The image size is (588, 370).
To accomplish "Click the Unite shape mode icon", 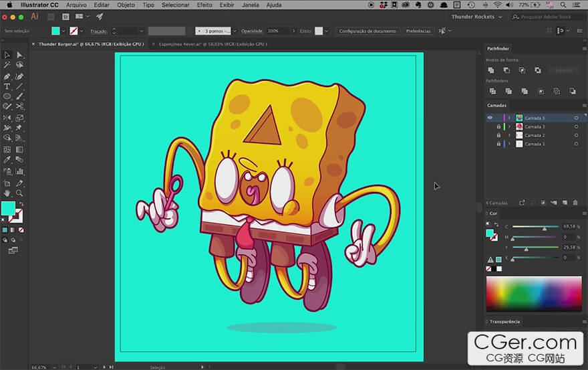I will coord(491,70).
